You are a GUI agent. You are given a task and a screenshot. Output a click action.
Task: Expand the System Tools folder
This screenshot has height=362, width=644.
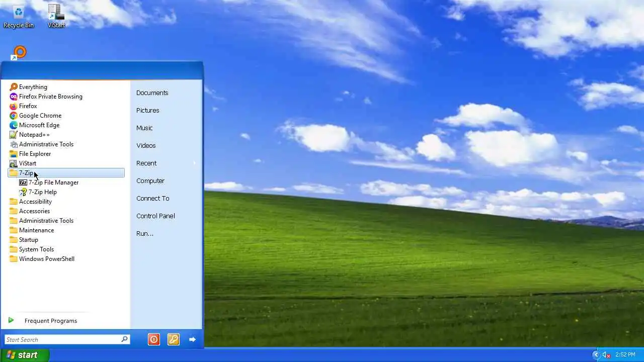point(32,249)
